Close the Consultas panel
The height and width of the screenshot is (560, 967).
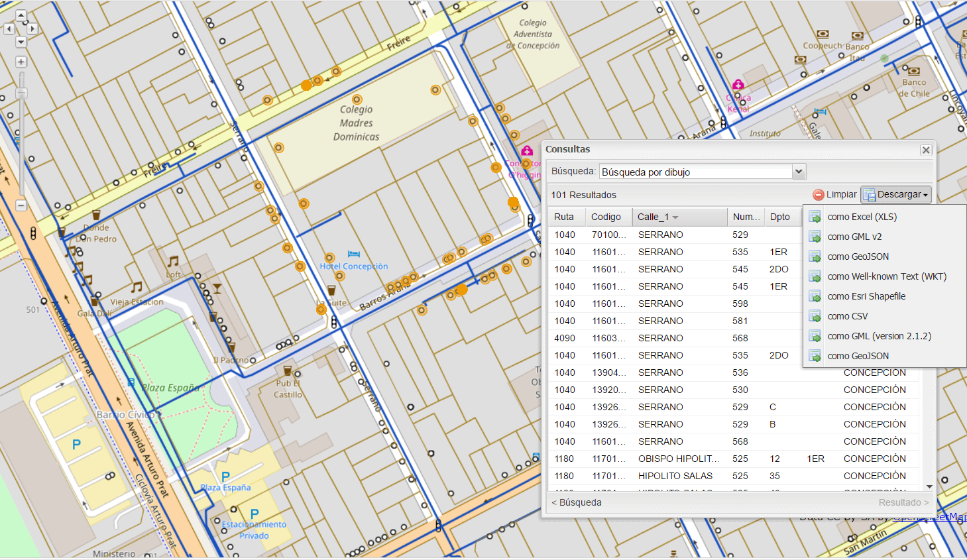pos(926,150)
